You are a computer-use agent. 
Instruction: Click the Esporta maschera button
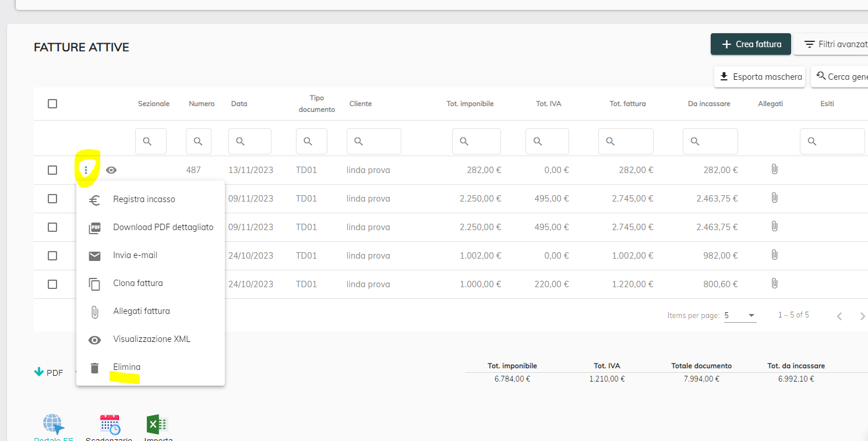(760, 76)
